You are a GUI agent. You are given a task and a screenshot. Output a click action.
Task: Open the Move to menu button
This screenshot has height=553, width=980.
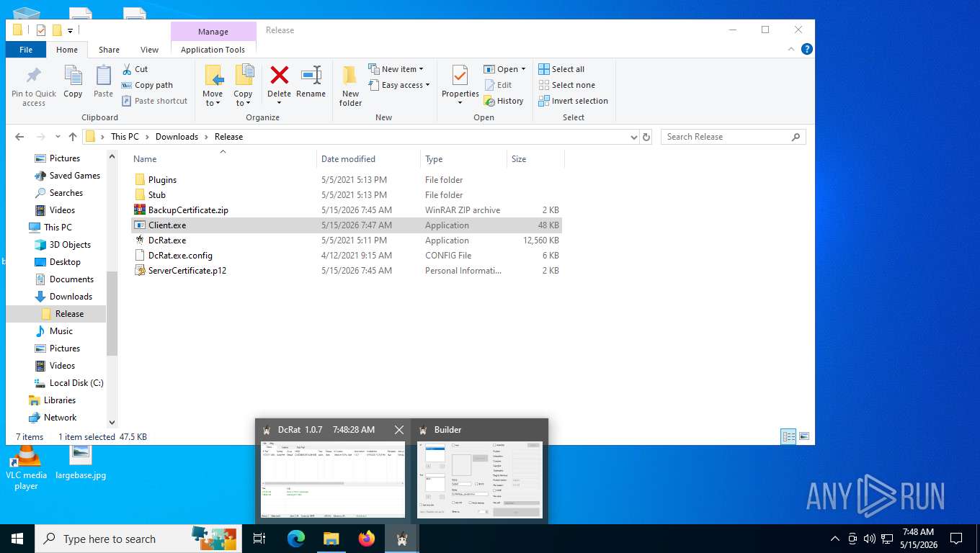[213, 85]
